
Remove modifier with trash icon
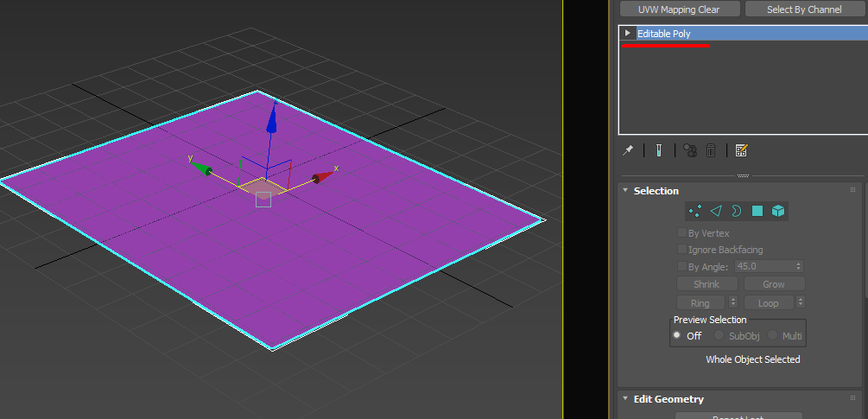click(x=712, y=150)
